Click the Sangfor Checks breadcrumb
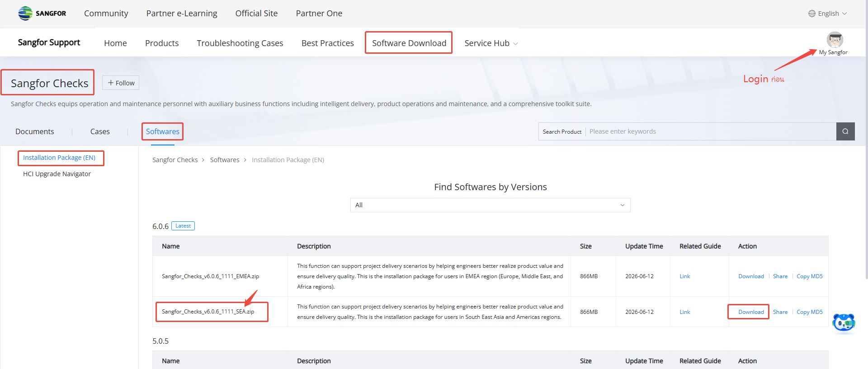Viewport: 868px width, 369px height. (x=175, y=160)
